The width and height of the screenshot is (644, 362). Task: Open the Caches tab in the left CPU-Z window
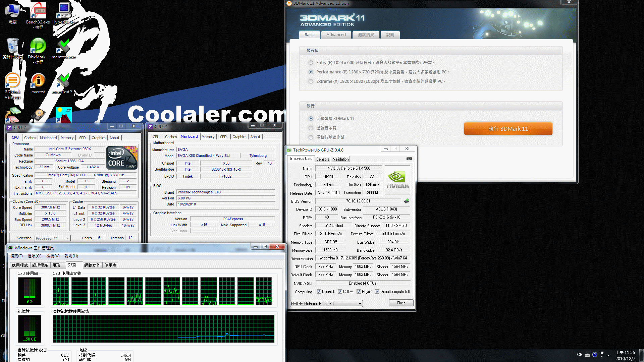(x=30, y=138)
